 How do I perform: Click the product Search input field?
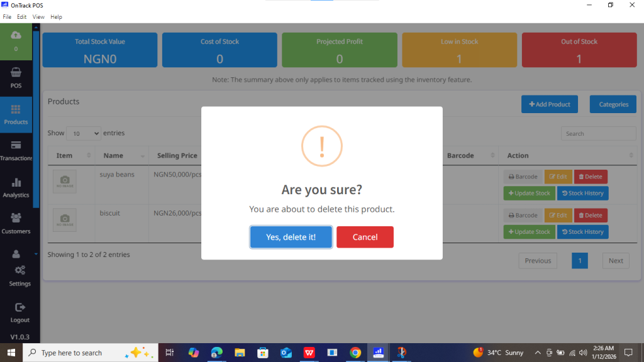tap(597, 134)
